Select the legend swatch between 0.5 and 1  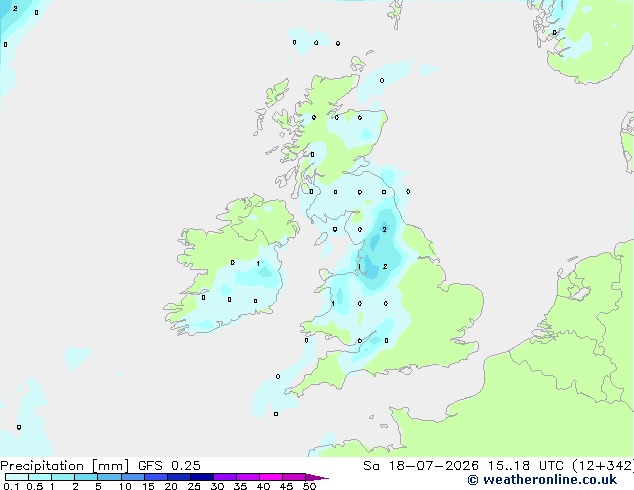[40, 477]
